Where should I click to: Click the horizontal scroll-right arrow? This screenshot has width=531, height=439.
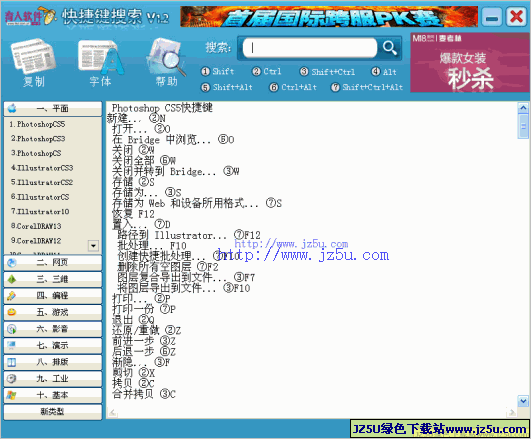(x=511, y=413)
